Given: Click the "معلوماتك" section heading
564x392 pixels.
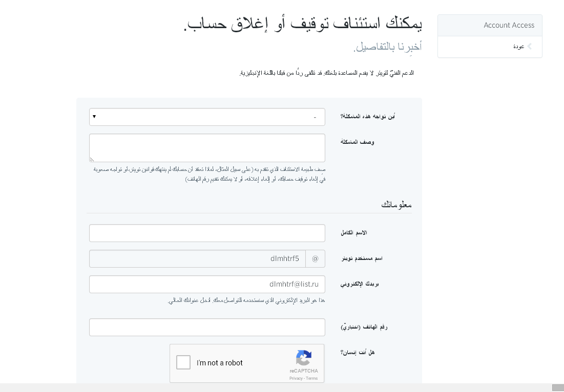Looking at the screenshot, I should [396, 205].
